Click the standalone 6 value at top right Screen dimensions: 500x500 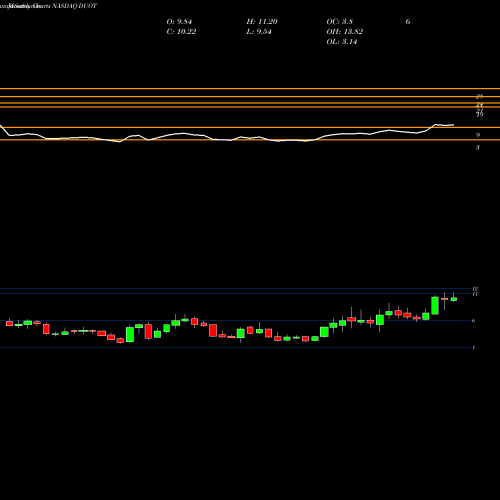pyautogui.click(x=408, y=22)
